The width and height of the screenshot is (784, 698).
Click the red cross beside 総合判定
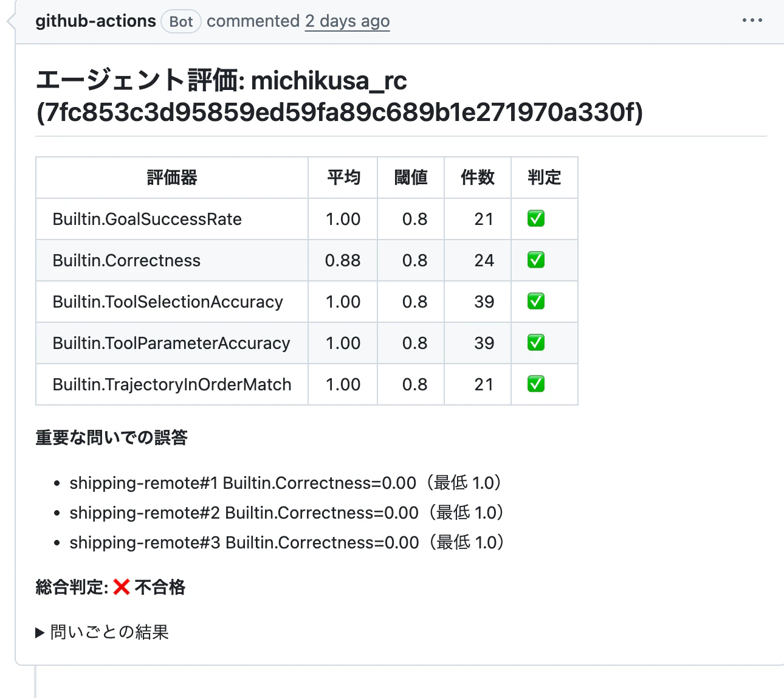122,587
